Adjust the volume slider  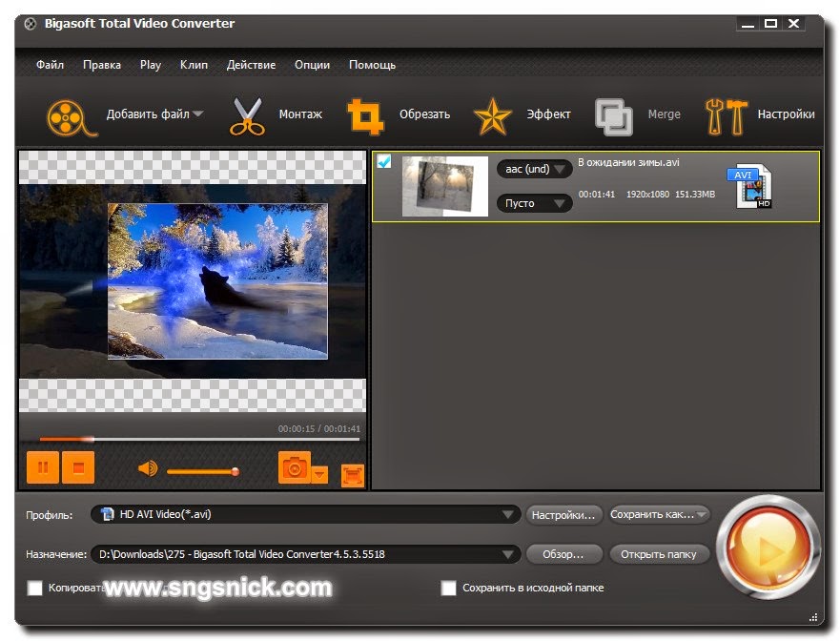[x=203, y=471]
